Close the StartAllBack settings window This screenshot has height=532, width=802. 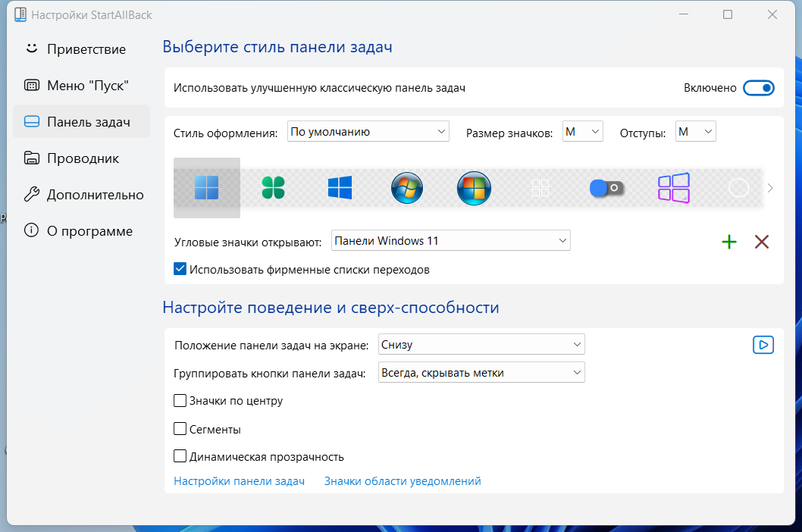coord(772,15)
